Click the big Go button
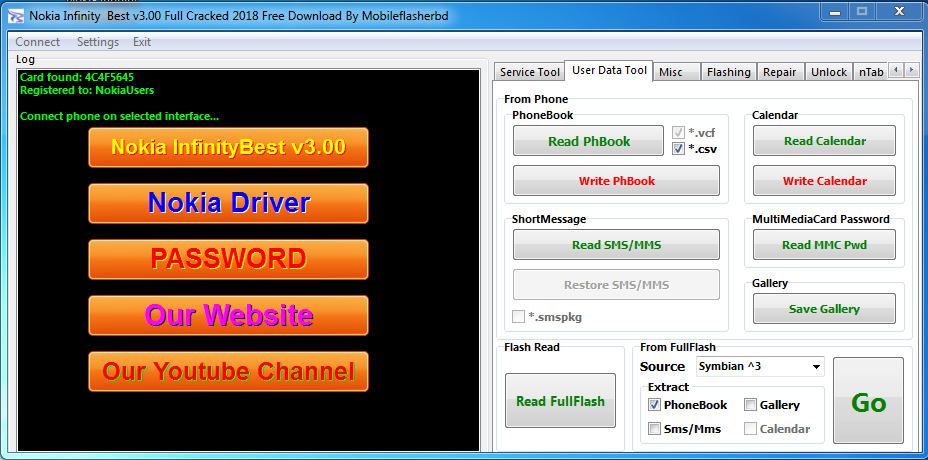This screenshot has height=460, width=928. tap(868, 401)
